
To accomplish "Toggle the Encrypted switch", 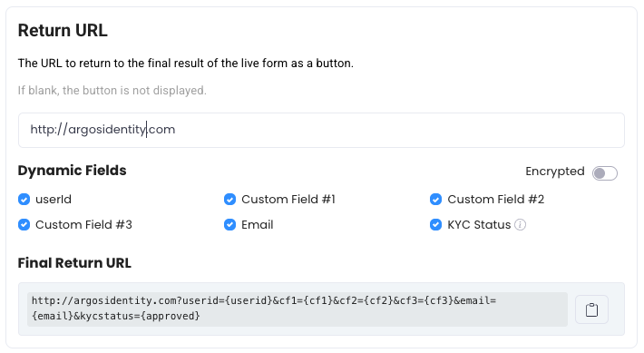I will click(x=605, y=173).
